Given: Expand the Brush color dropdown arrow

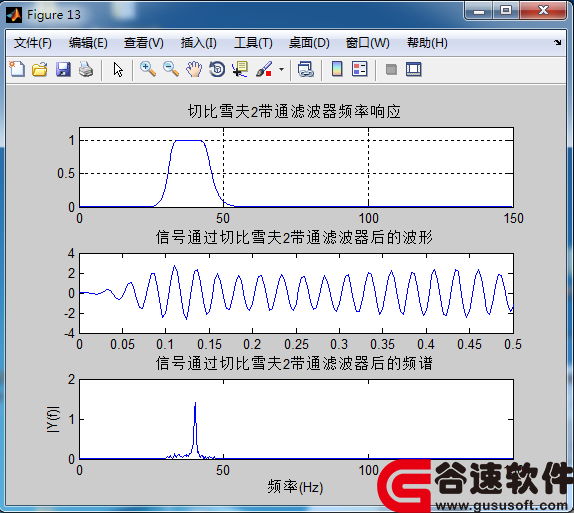Looking at the screenshot, I should click(281, 69).
